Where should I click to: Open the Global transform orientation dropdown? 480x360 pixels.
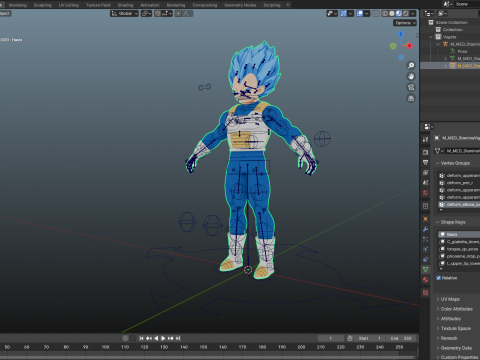click(124, 14)
